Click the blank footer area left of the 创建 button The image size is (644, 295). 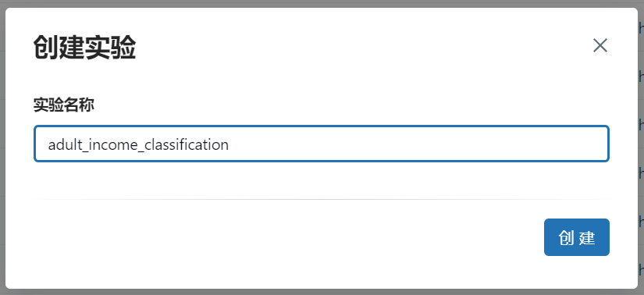tap(287, 237)
